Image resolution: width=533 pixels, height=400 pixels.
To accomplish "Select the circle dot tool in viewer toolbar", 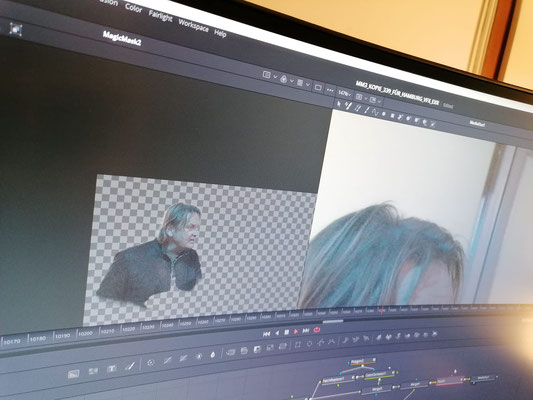I will [384, 114].
